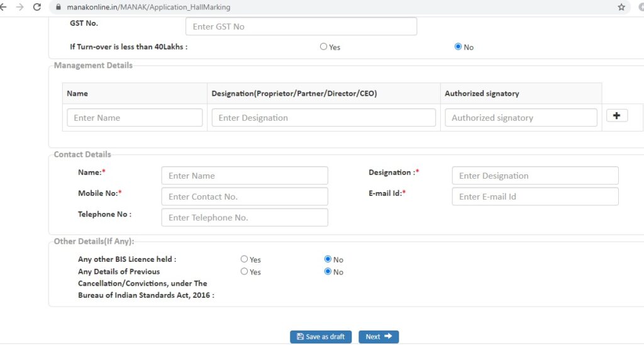Image resolution: width=644 pixels, height=345 pixels.
Task: Click the Next button
Action: click(x=379, y=337)
